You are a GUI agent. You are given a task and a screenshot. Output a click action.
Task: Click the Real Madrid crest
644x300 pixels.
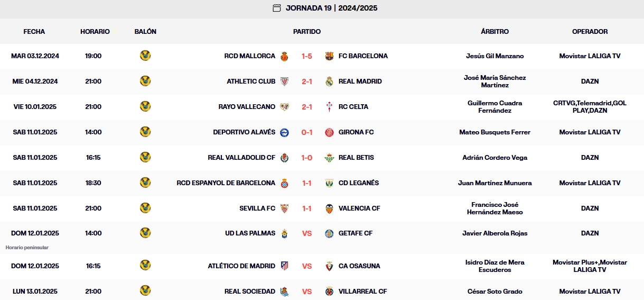pos(330,81)
